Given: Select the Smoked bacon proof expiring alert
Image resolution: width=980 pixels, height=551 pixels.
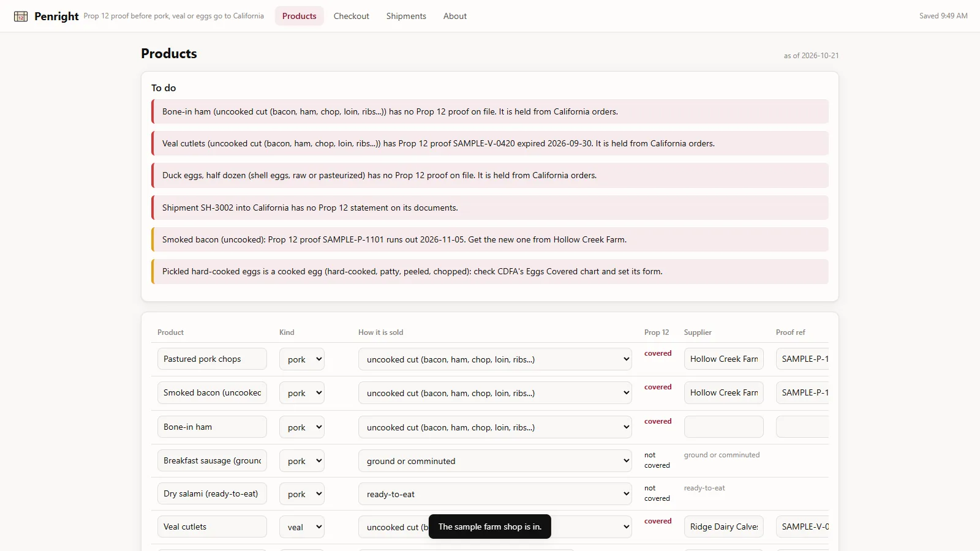Looking at the screenshot, I should pyautogui.click(x=490, y=239).
